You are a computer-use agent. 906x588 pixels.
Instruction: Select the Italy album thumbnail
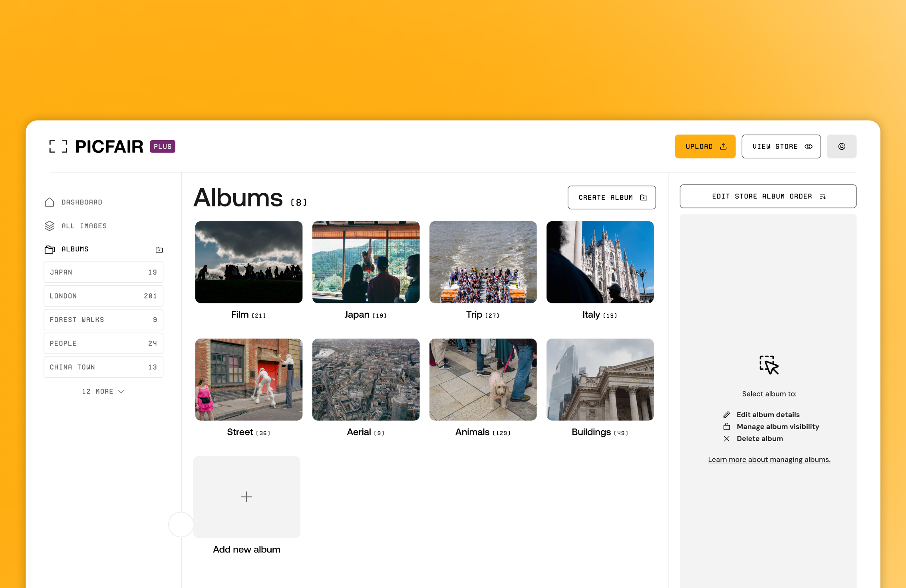pos(600,262)
